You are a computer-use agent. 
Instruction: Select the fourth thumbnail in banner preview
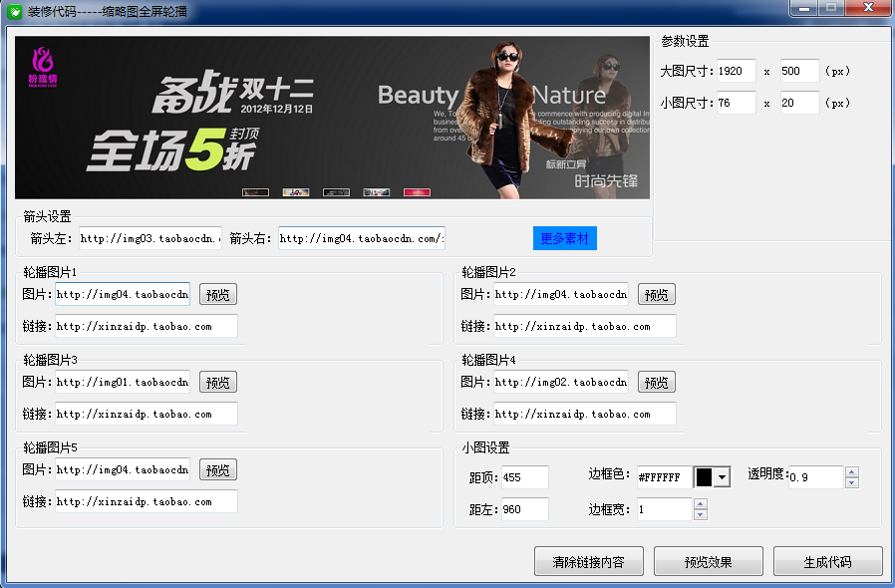click(x=377, y=192)
